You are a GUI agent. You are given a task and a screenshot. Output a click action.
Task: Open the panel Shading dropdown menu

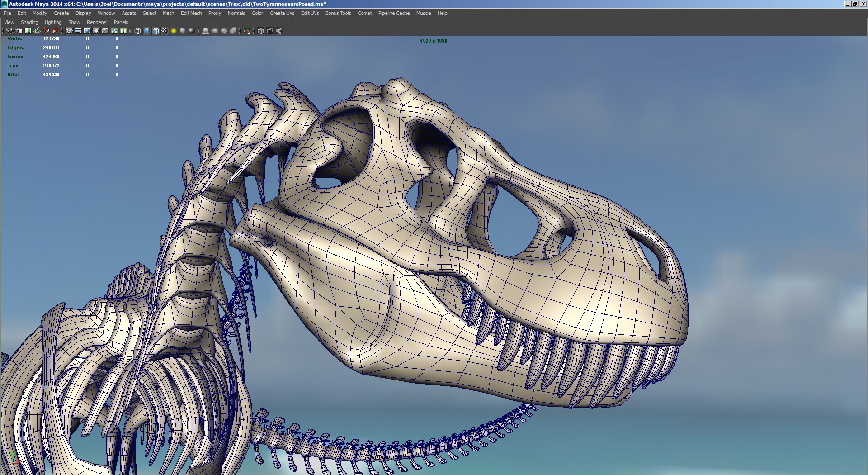pos(29,22)
